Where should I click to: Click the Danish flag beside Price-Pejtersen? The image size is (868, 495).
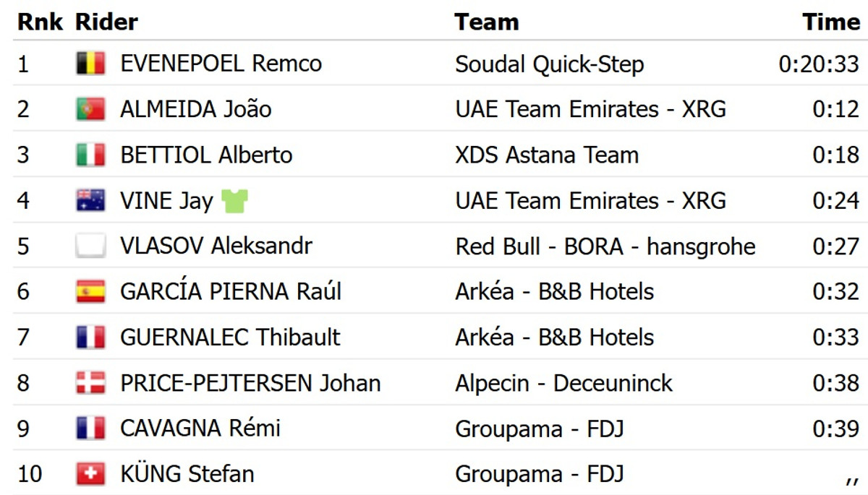point(90,382)
